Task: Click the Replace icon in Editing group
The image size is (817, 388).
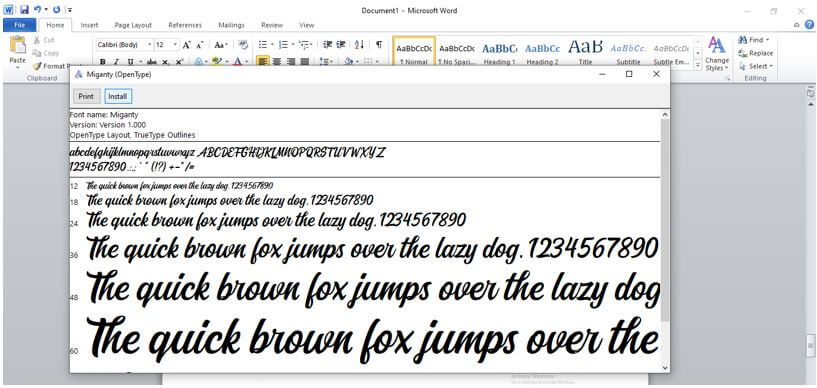Action: click(742, 53)
